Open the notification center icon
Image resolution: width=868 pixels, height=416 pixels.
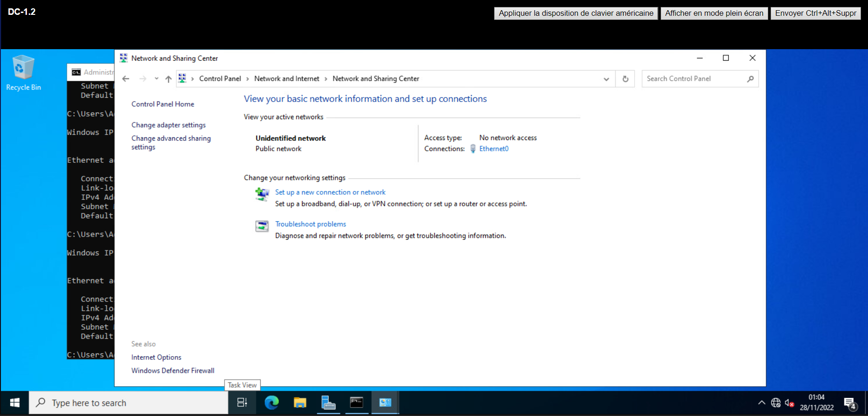tap(850, 403)
